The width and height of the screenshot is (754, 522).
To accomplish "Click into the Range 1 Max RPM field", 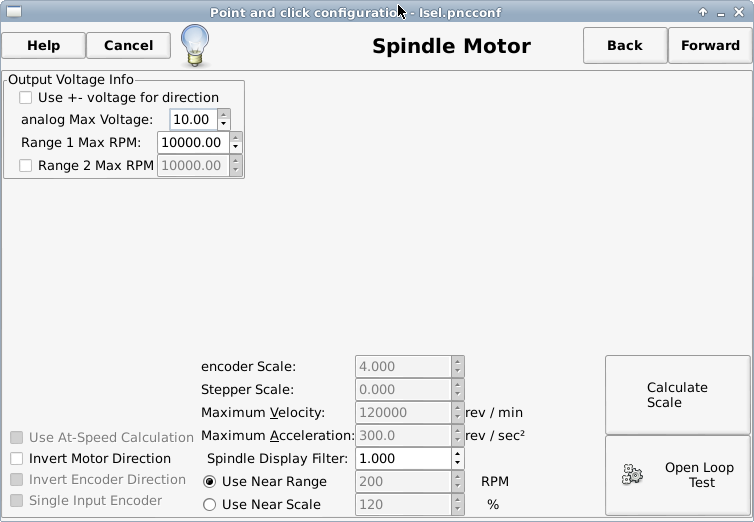I will click(x=193, y=143).
